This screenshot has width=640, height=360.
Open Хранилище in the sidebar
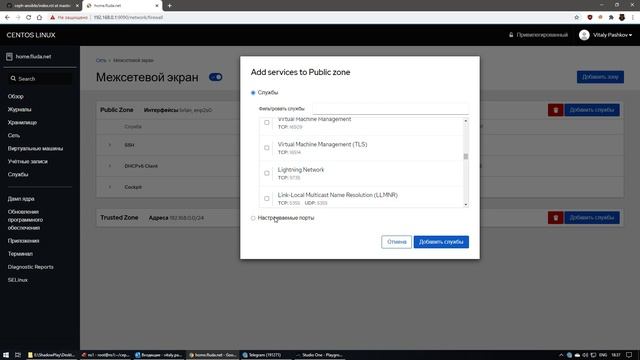click(22, 122)
